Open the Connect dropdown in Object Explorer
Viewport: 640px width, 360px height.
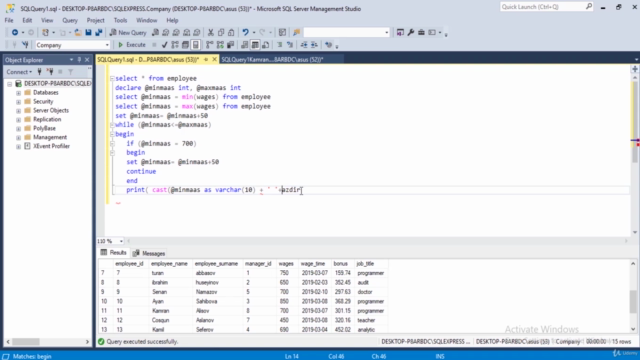click(x=19, y=72)
